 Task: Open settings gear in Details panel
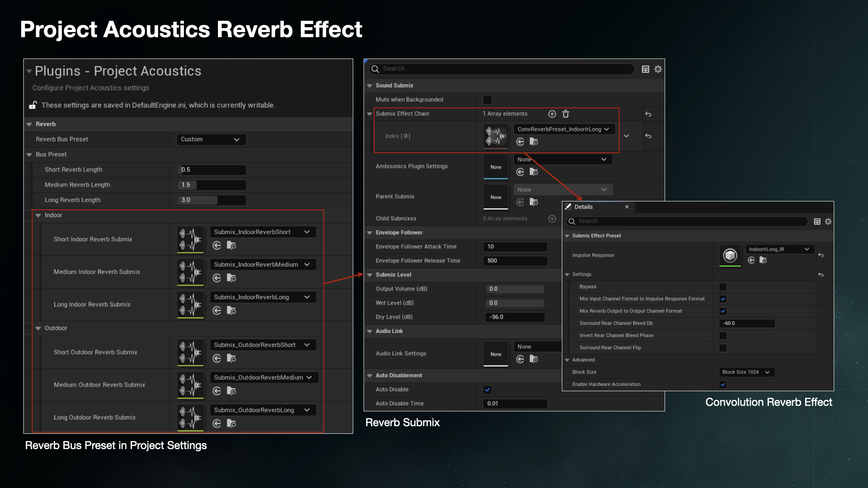pos(828,221)
